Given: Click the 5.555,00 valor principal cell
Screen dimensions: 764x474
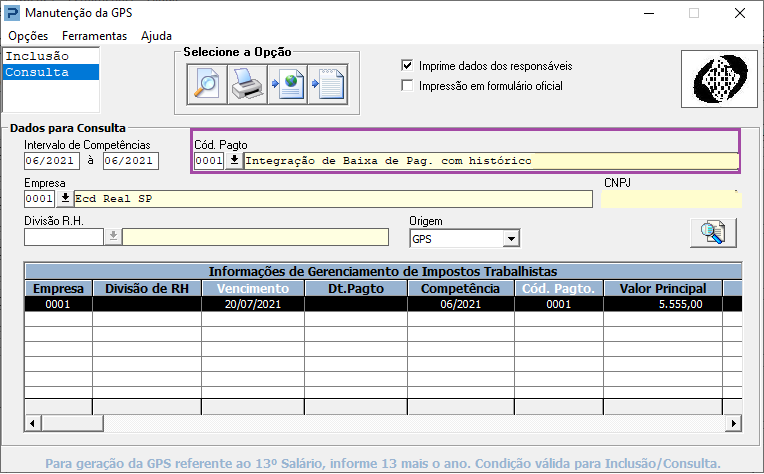Looking at the screenshot, I should [x=663, y=304].
